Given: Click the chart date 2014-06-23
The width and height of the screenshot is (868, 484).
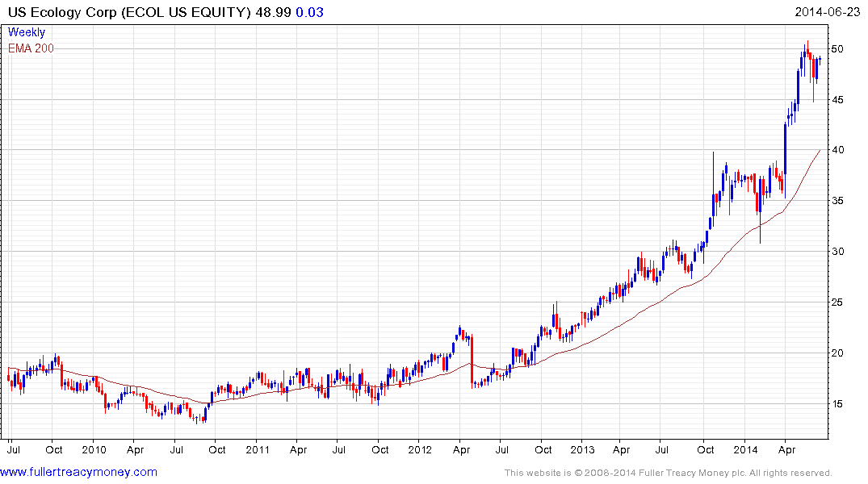Looking at the screenshot, I should (827, 11).
